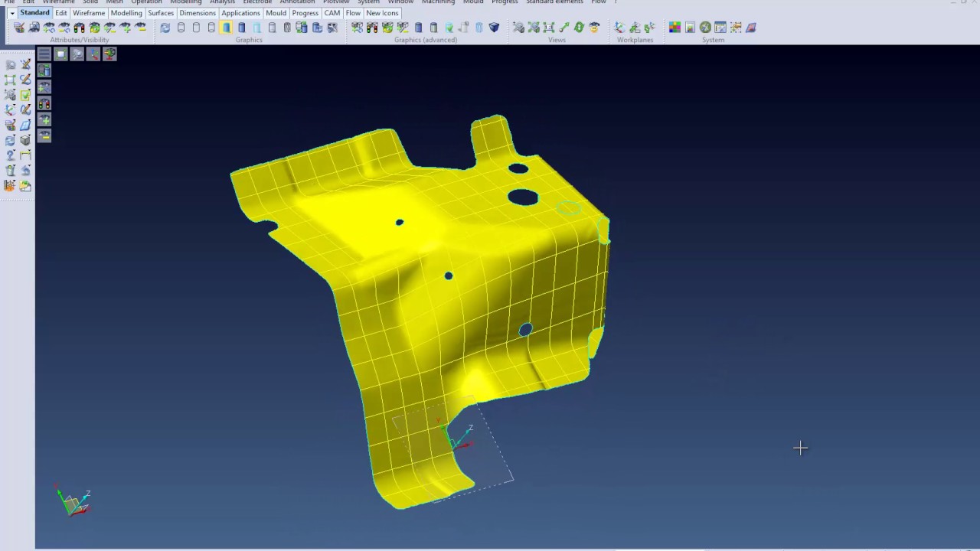Click the green globe view icon in the viewport toolbar
The width and height of the screenshot is (980, 551).
pos(109,54)
